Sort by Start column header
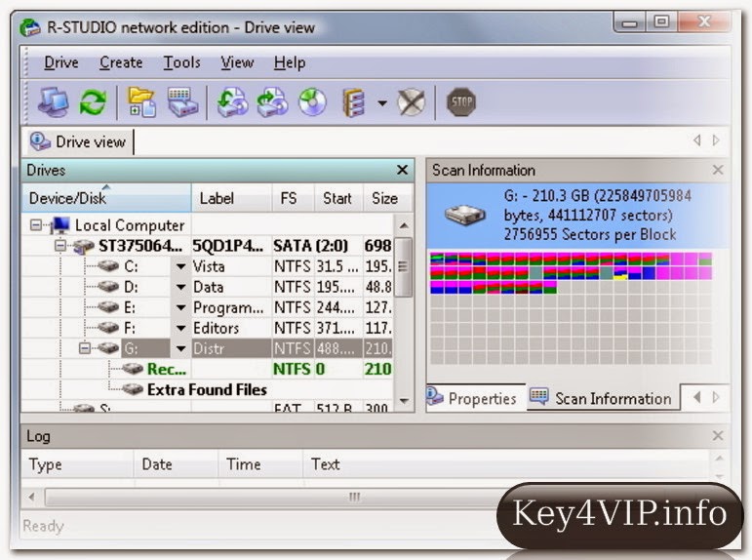 pos(338,198)
